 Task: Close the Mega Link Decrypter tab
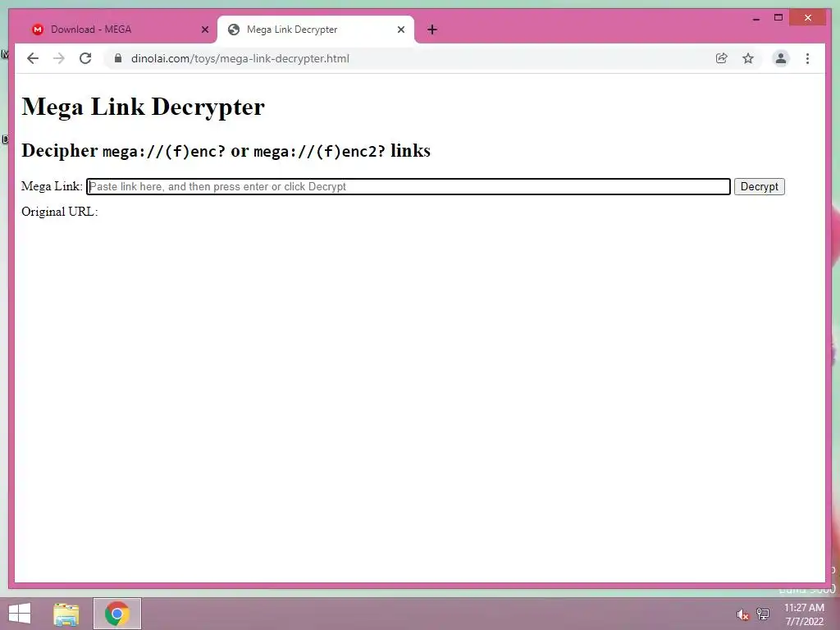(x=400, y=30)
